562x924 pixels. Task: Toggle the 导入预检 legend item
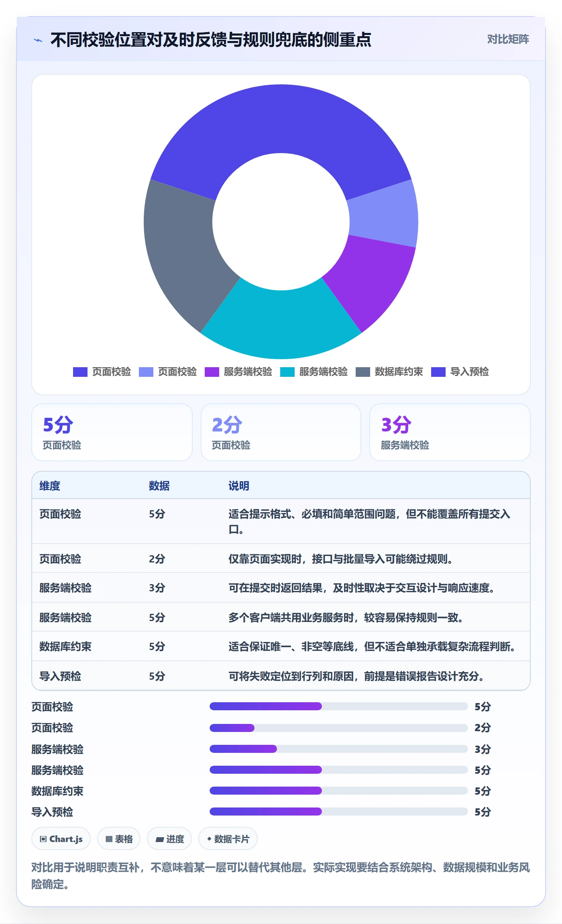tap(460, 372)
